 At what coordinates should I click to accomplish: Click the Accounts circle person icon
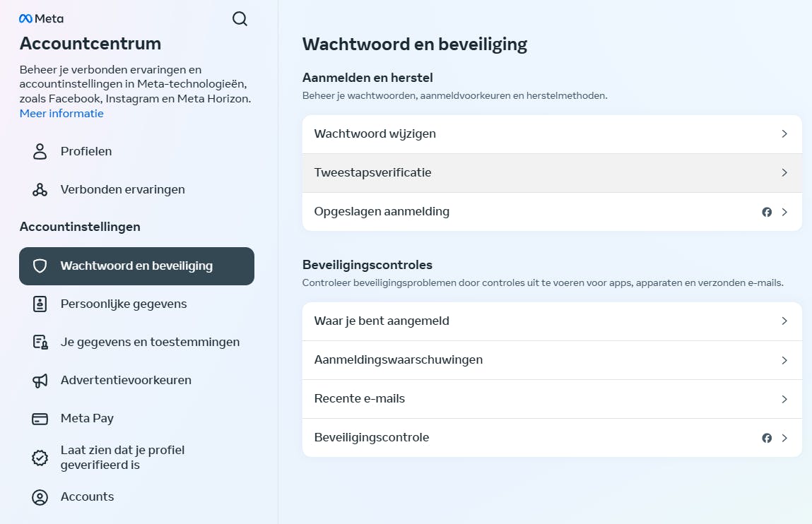[40, 496]
